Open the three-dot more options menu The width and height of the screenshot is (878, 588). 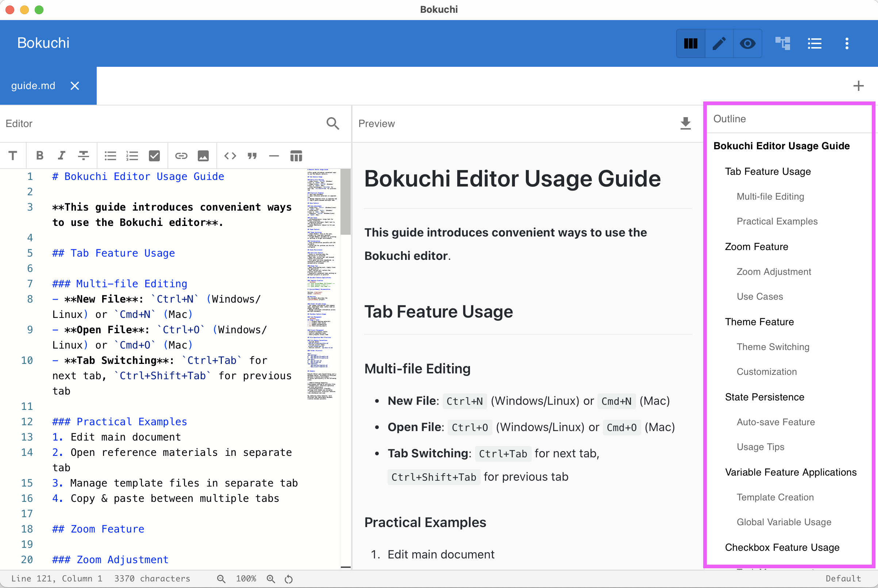(847, 43)
